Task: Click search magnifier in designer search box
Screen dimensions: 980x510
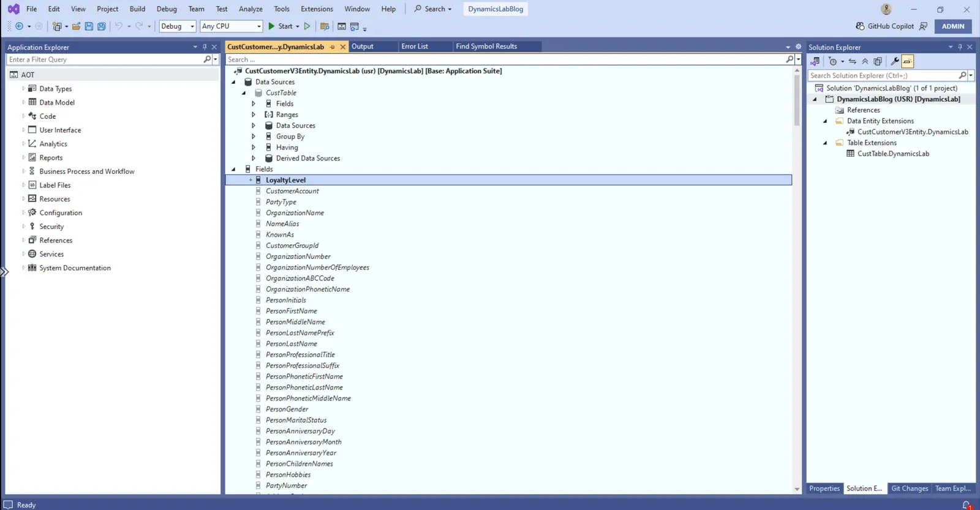Action: pos(790,59)
